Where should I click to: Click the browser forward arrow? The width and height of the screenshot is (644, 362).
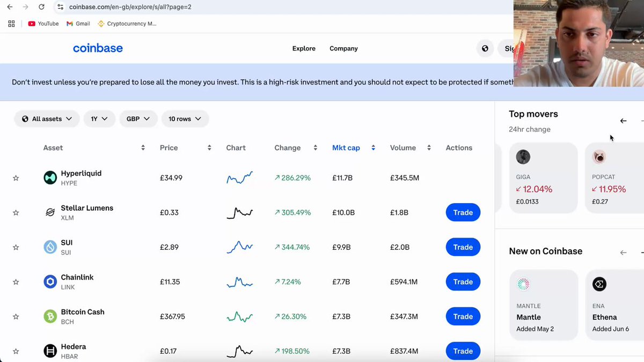[x=25, y=7]
